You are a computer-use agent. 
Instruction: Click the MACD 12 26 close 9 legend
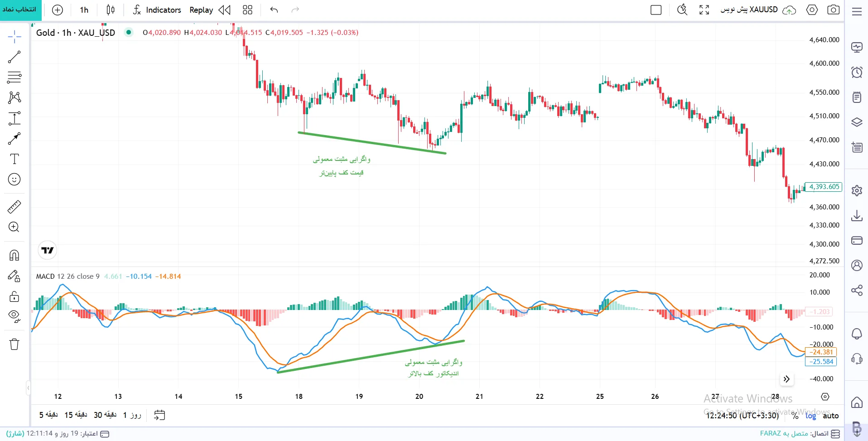68,276
